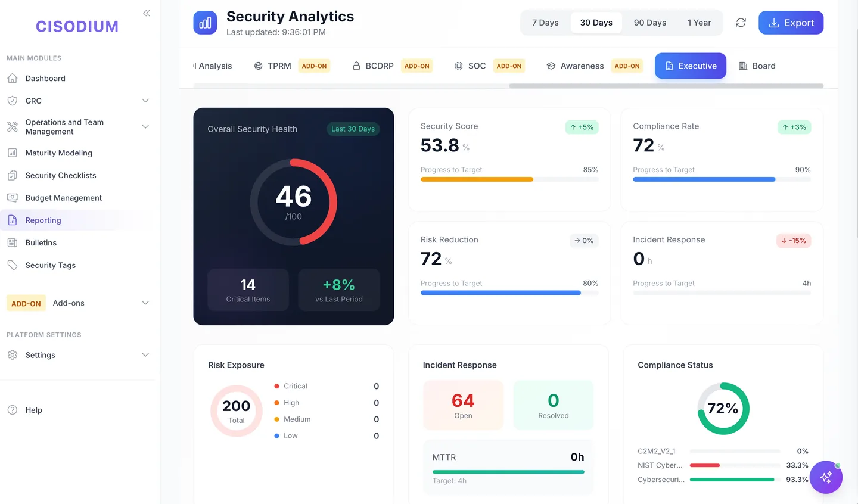Click the Operations and Team Management tools icon

13,127
